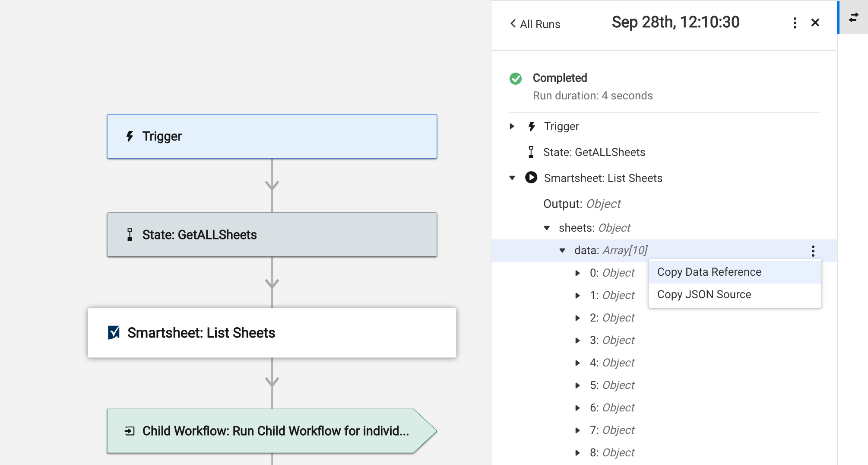
Task: Collapse the data Array[10] node
Action: click(562, 250)
